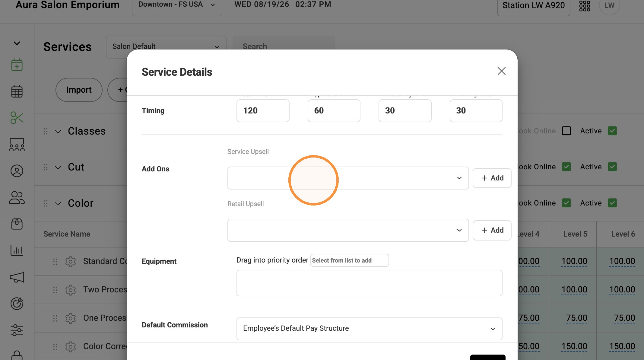Open settings gear for Standard Color row

[x=71, y=261]
